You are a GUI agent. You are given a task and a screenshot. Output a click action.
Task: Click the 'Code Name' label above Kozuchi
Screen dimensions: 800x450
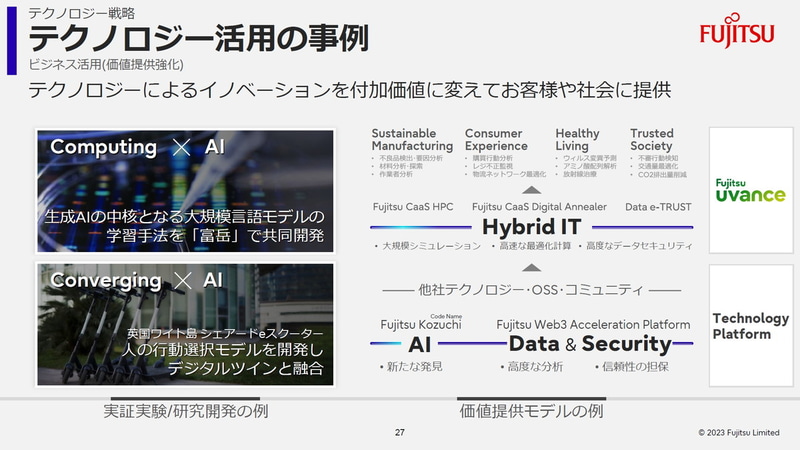coord(446,316)
